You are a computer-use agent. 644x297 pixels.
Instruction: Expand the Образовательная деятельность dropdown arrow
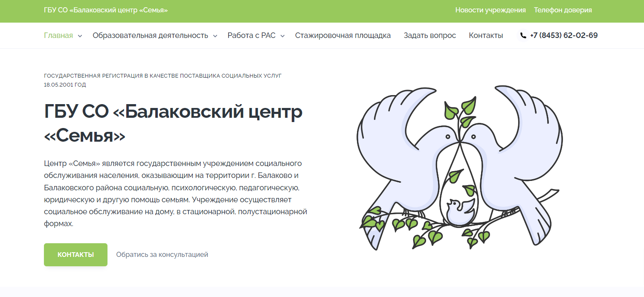215,36
